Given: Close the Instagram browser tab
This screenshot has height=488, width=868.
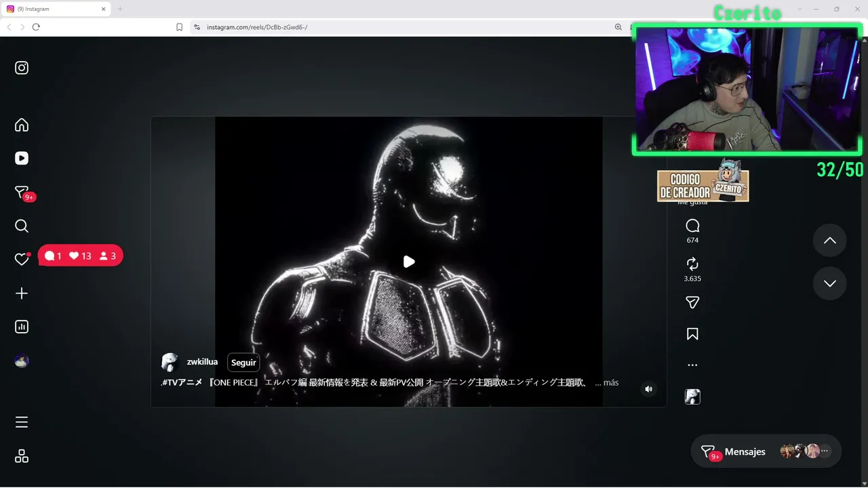Looking at the screenshot, I should (104, 9).
